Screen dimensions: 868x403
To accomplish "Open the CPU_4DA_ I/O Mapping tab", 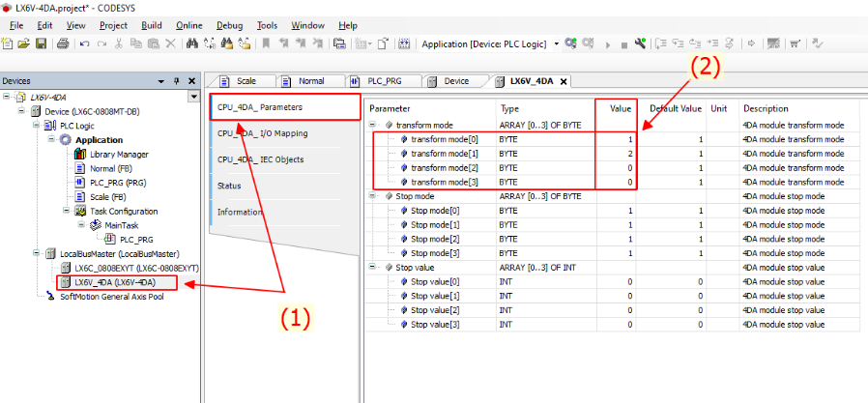I will 263,133.
